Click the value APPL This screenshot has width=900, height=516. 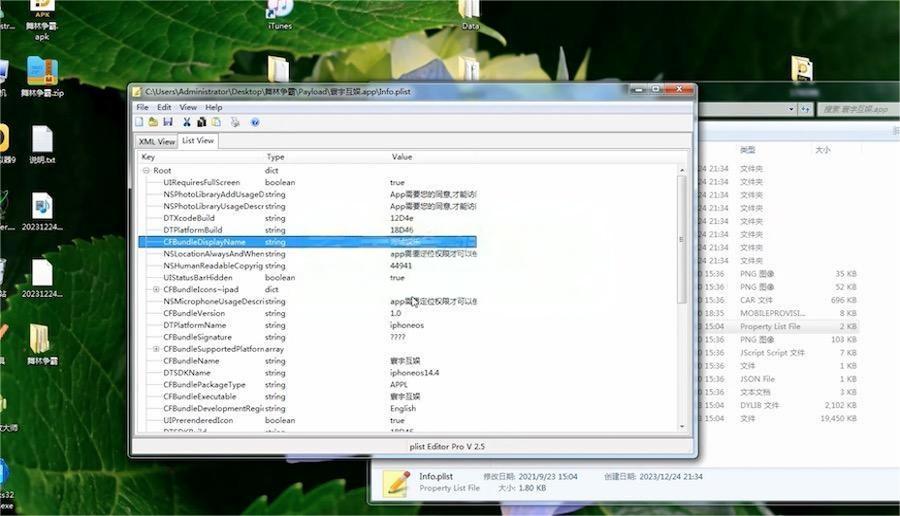(x=399, y=385)
